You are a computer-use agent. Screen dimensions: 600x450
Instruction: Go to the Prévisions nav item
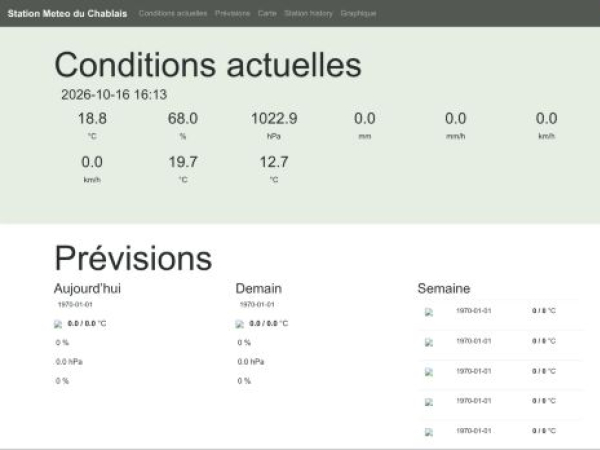coord(232,13)
